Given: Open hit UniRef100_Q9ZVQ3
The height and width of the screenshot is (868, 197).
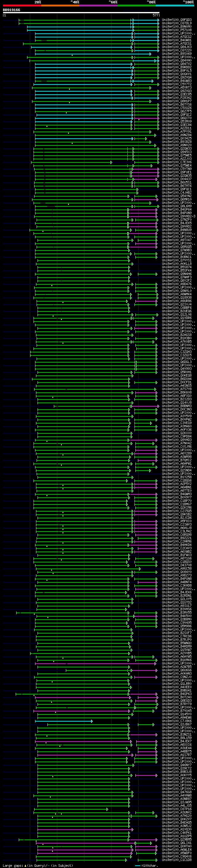Looking at the screenshot, I should coord(177,91).
